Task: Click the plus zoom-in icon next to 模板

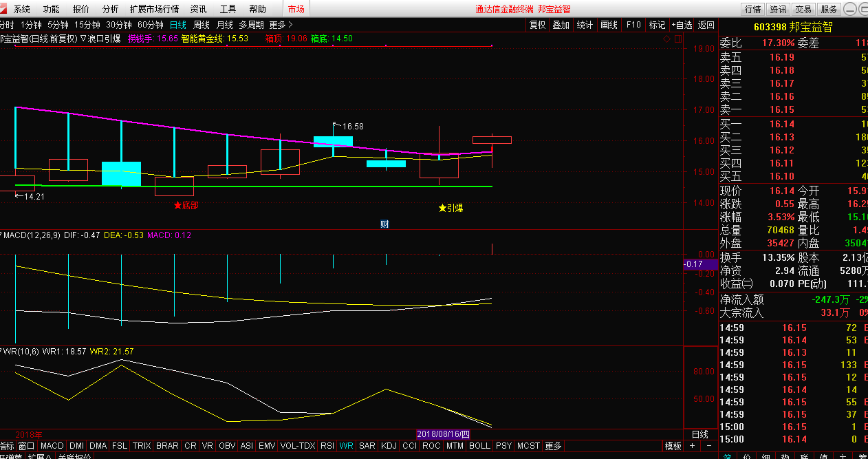Action: pos(692,446)
